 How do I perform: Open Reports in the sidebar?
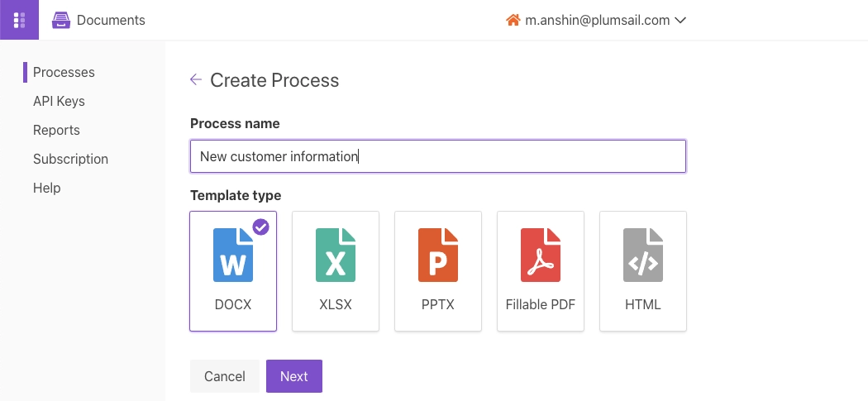pos(56,130)
